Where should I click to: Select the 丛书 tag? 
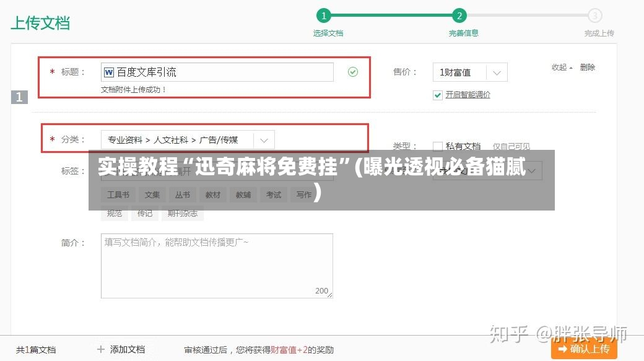click(x=182, y=194)
